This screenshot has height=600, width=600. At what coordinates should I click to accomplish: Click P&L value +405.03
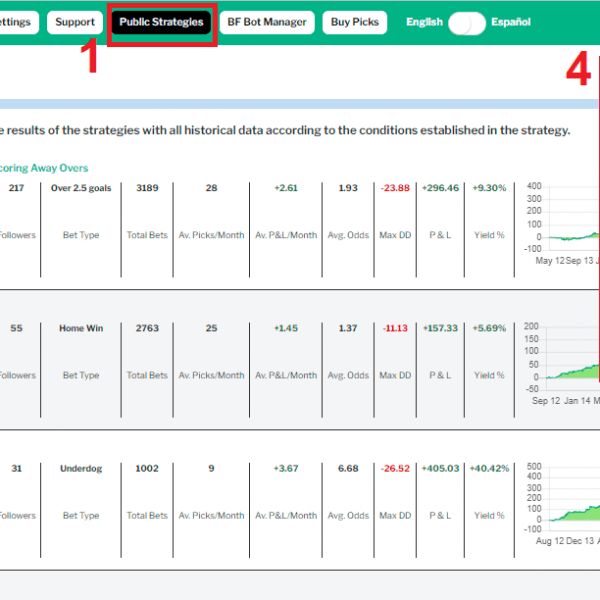coord(440,469)
